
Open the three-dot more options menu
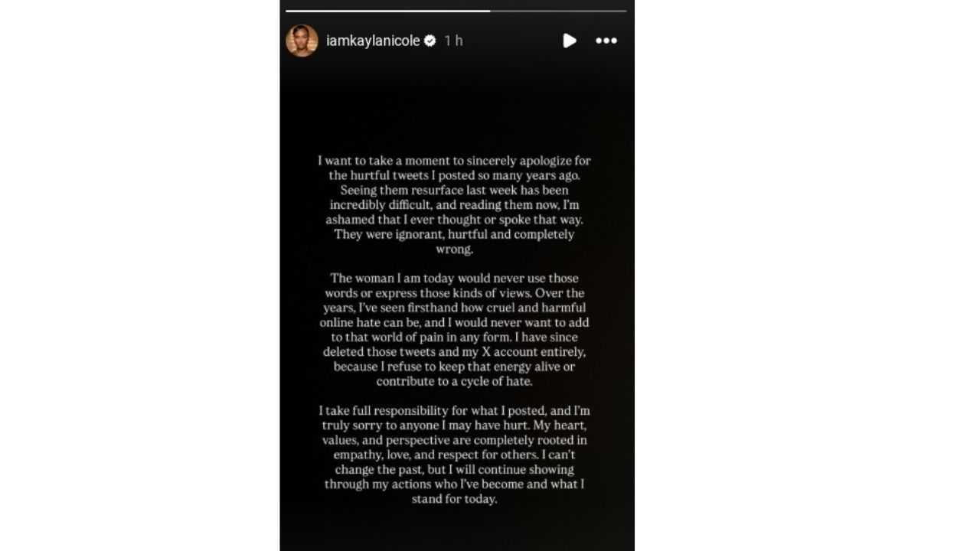606,41
